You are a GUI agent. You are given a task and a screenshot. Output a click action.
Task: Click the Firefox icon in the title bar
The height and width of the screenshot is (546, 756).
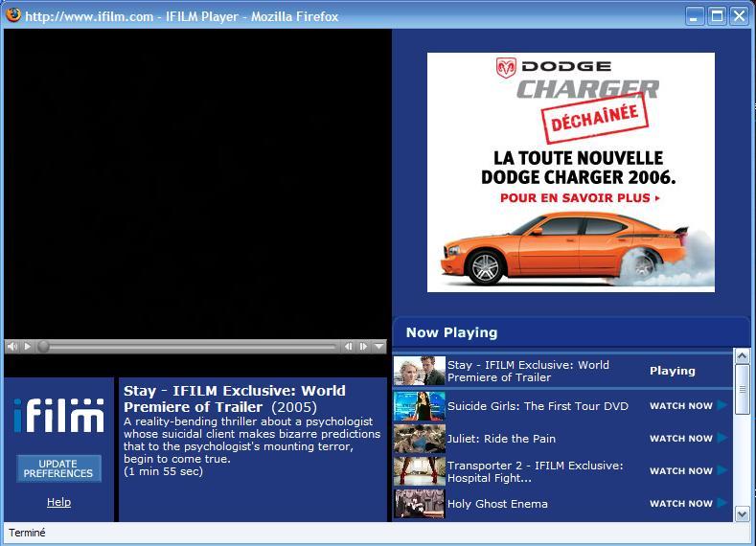(x=13, y=15)
